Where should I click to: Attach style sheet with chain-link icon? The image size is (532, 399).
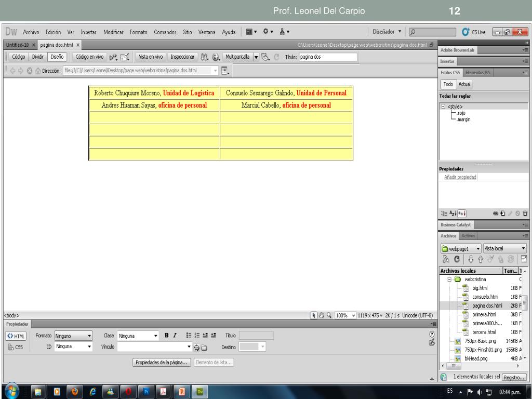(496, 214)
